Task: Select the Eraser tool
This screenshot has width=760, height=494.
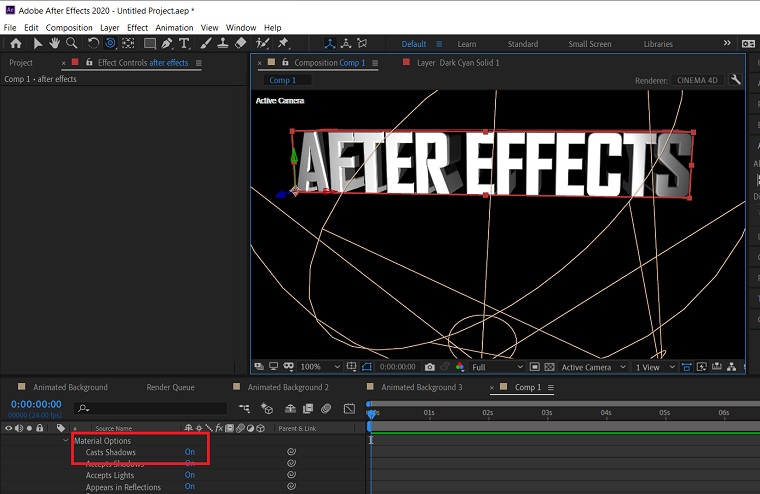Action: 240,44
